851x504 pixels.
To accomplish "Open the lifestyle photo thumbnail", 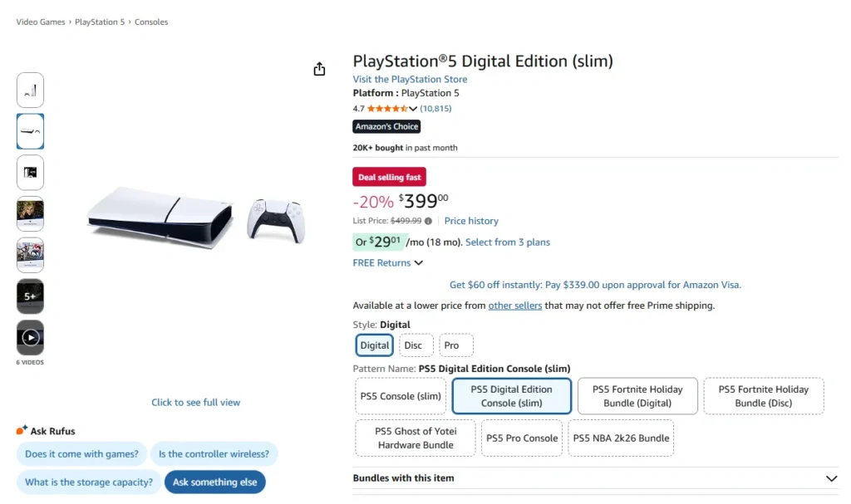I will tap(30, 213).
